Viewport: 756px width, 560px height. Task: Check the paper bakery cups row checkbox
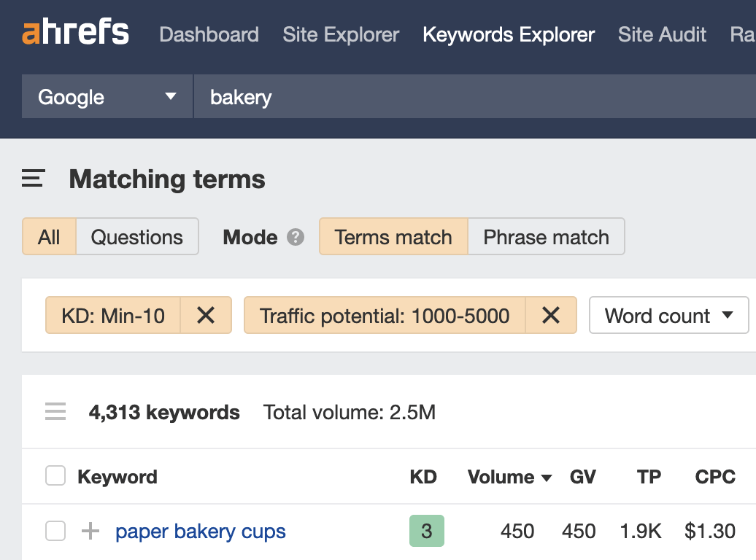[x=55, y=532]
